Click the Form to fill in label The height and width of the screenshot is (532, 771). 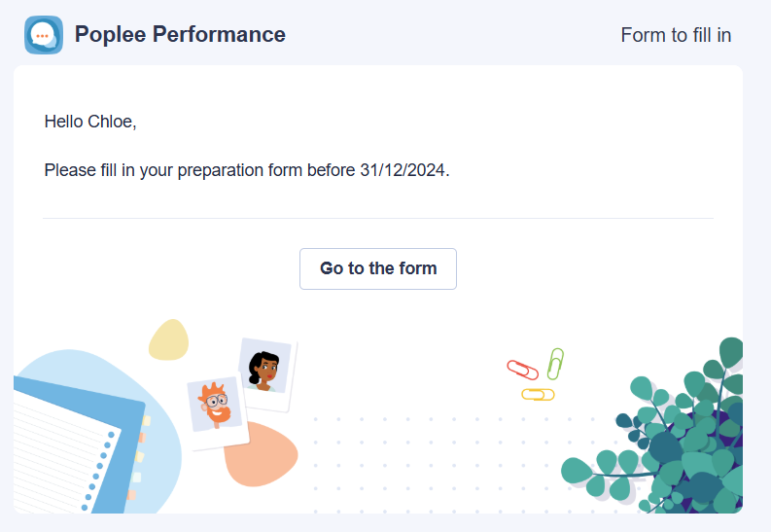[x=676, y=35]
